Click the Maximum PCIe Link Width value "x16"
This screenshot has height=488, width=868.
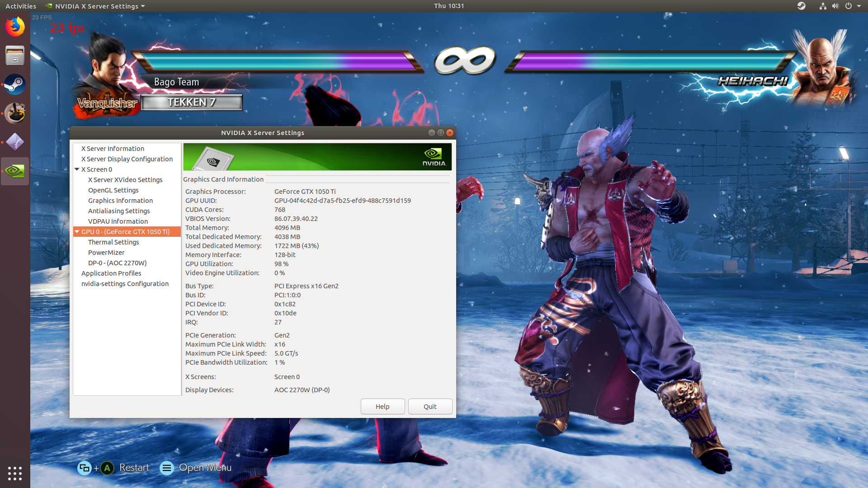tap(280, 344)
